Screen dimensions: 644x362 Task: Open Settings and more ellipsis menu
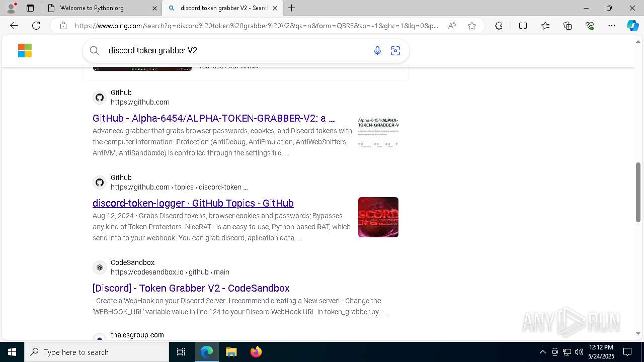612,26
